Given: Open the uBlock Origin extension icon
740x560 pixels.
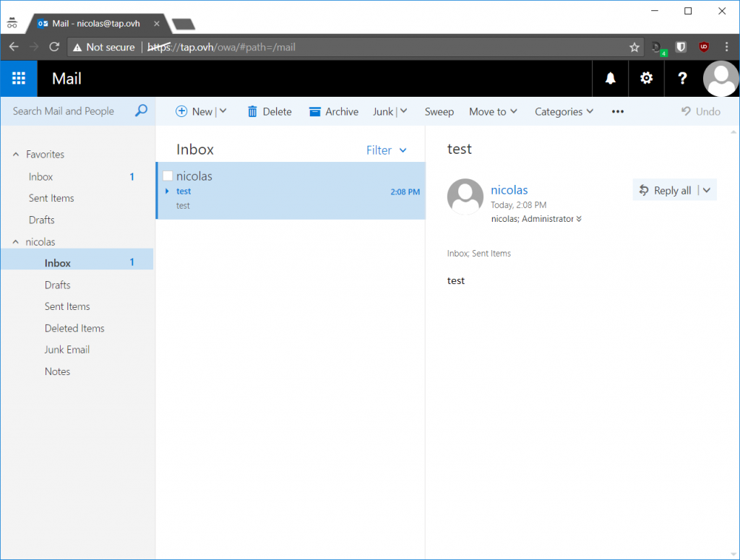Looking at the screenshot, I should [704, 47].
